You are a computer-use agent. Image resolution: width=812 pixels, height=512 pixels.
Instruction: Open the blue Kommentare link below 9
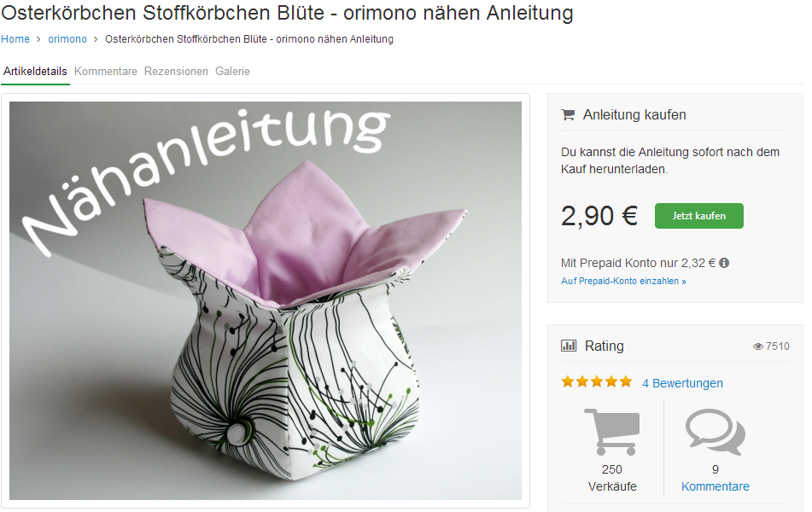(716, 486)
